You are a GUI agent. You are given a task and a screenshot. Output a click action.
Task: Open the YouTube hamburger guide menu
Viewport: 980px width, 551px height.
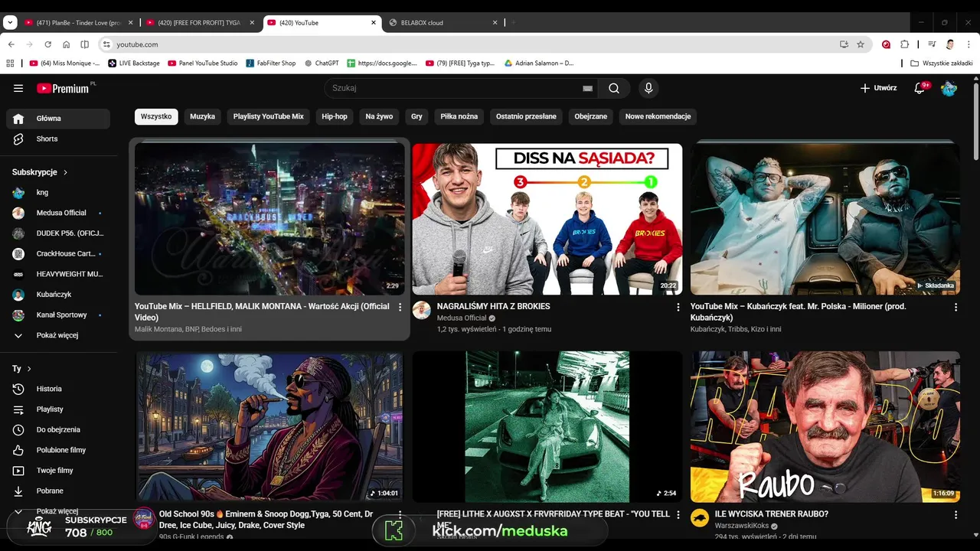(18, 88)
